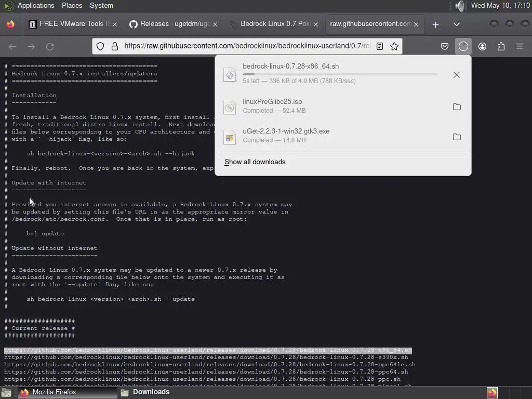Close the FREE VMware Tools tab
Screen dimensions: 532x399
(115, 24)
